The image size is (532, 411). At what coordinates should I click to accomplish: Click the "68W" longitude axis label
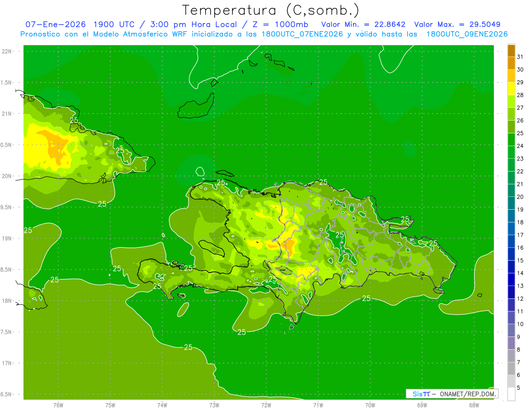coord(474,405)
